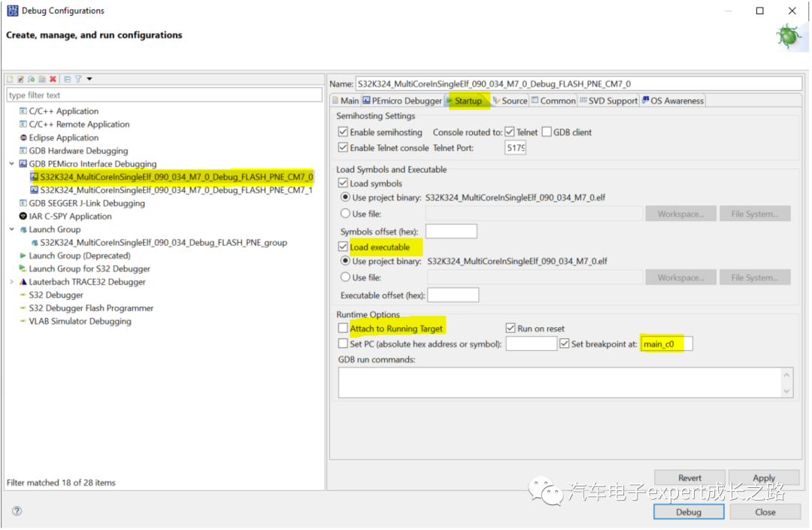812x530 pixels.
Task: Enable the Set PC checkbox
Action: [343, 344]
